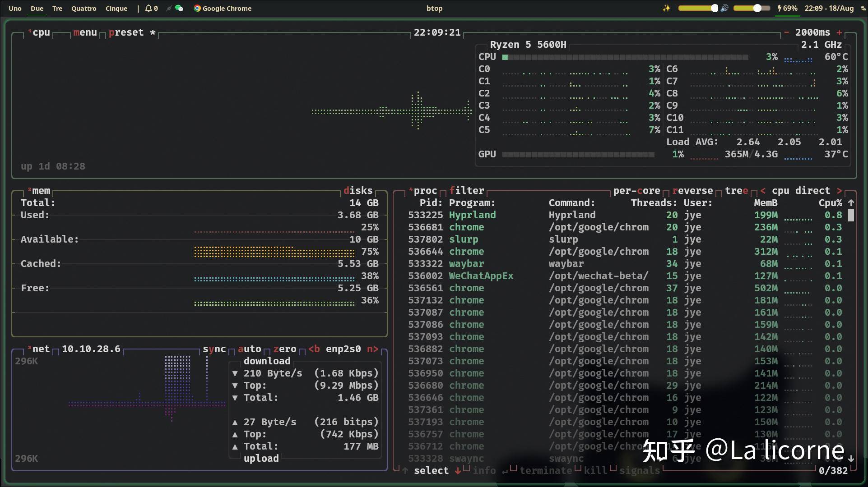Click the far-right waybar tray icon
This screenshot has width=868, height=487.
tap(863, 8)
